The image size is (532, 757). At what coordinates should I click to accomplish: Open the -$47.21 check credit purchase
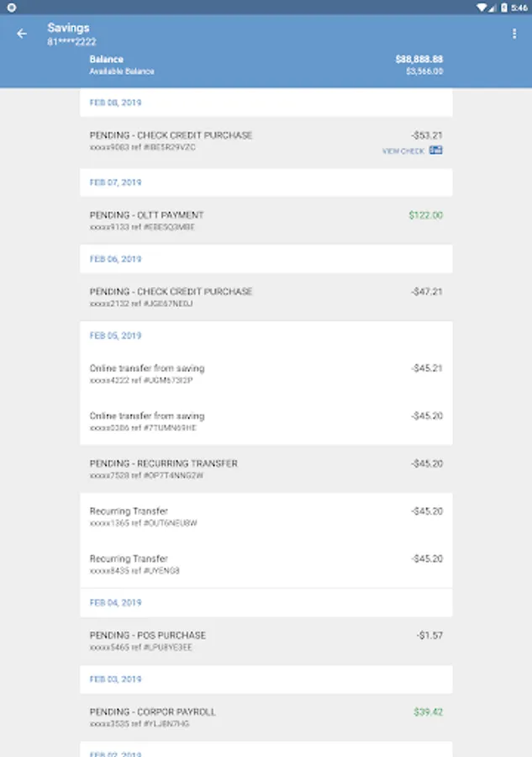[252, 297]
